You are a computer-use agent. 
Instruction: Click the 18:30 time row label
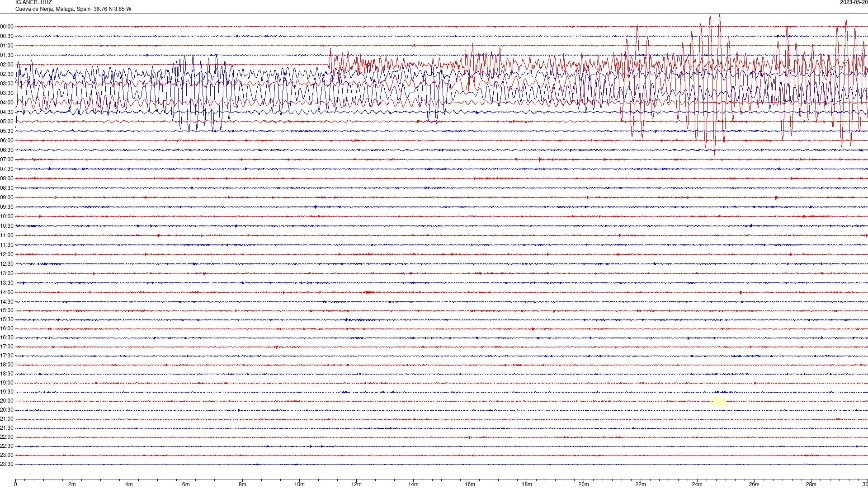coord(7,374)
